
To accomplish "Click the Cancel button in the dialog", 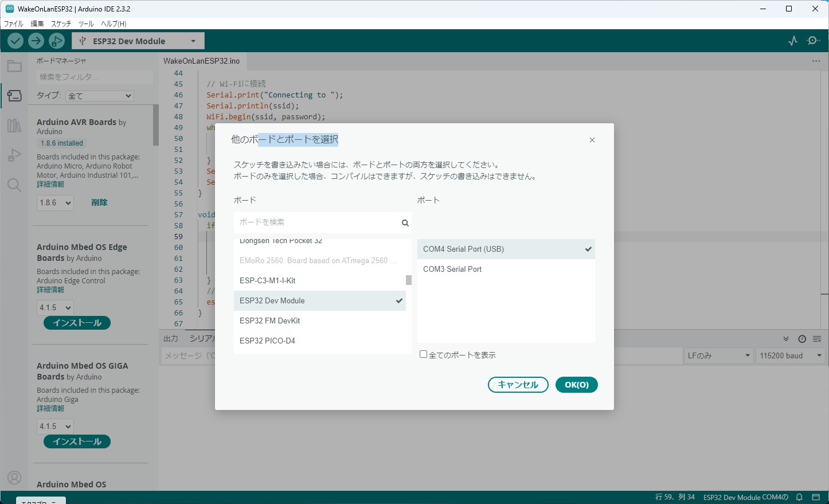I will [x=518, y=385].
